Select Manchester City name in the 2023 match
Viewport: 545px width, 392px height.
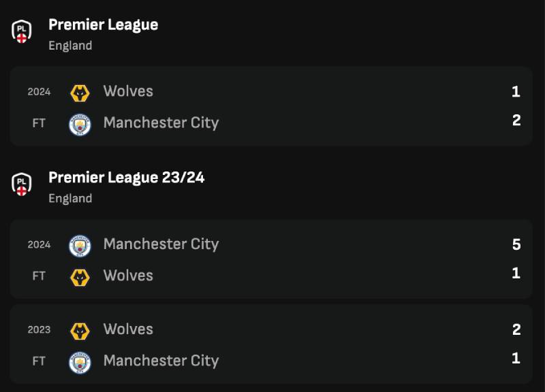(x=161, y=361)
